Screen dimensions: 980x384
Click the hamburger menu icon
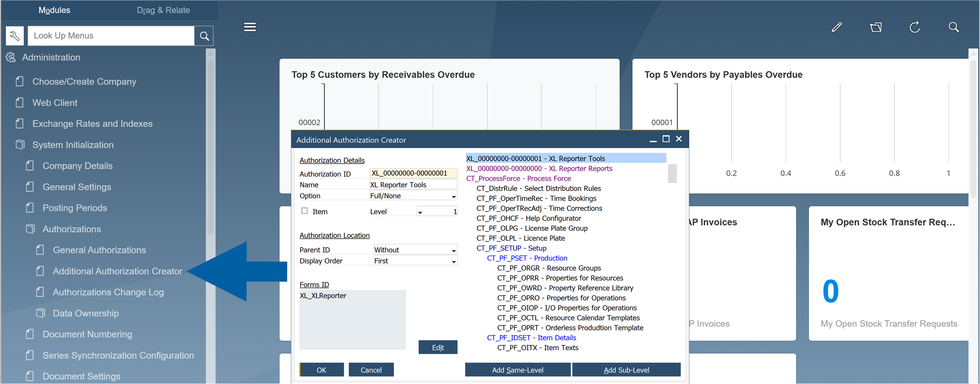249,26
